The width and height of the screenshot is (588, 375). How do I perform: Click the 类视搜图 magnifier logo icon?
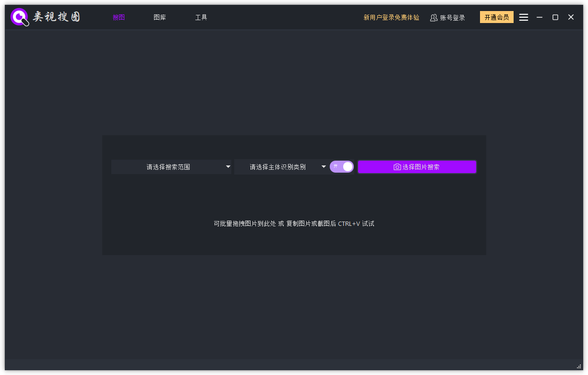(x=19, y=17)
